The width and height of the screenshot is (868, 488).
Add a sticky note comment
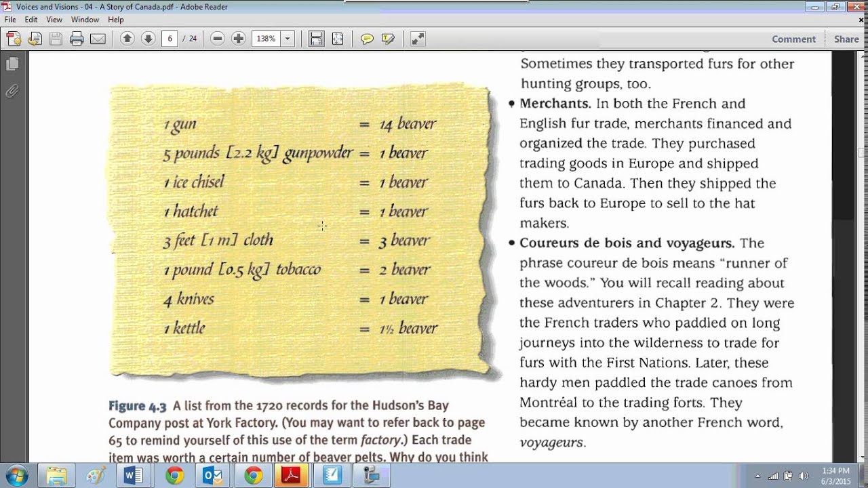[367, 39]
